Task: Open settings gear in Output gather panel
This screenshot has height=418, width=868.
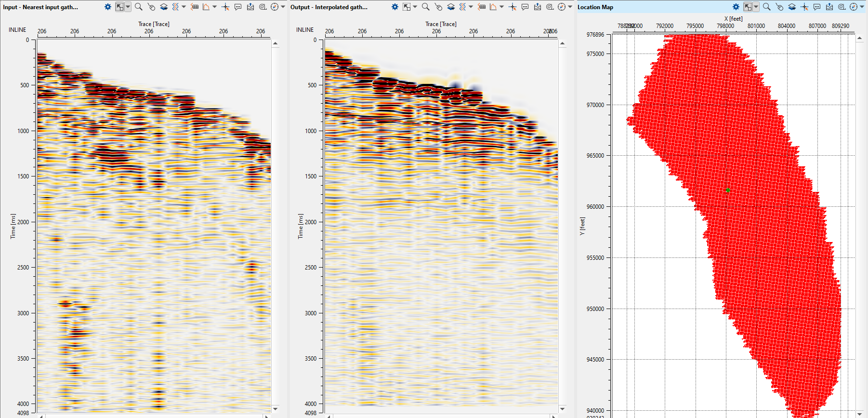Action: [x=395, y=7]
